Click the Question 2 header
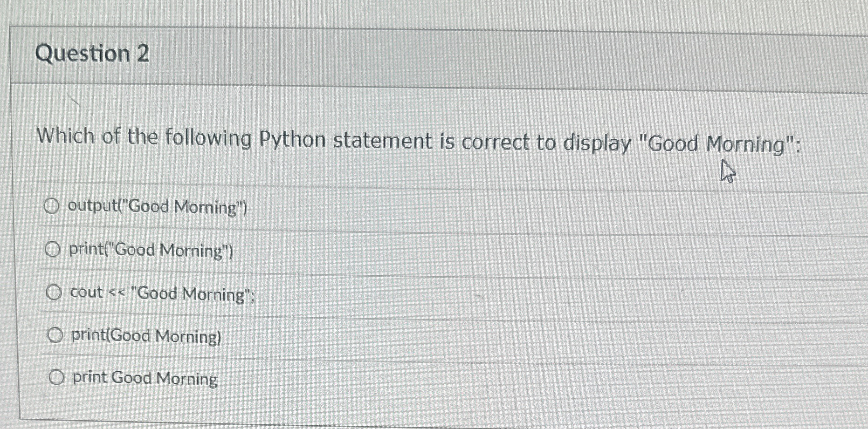Image resolution: width=868 pixels, height=429 pixels. point(94,54)
